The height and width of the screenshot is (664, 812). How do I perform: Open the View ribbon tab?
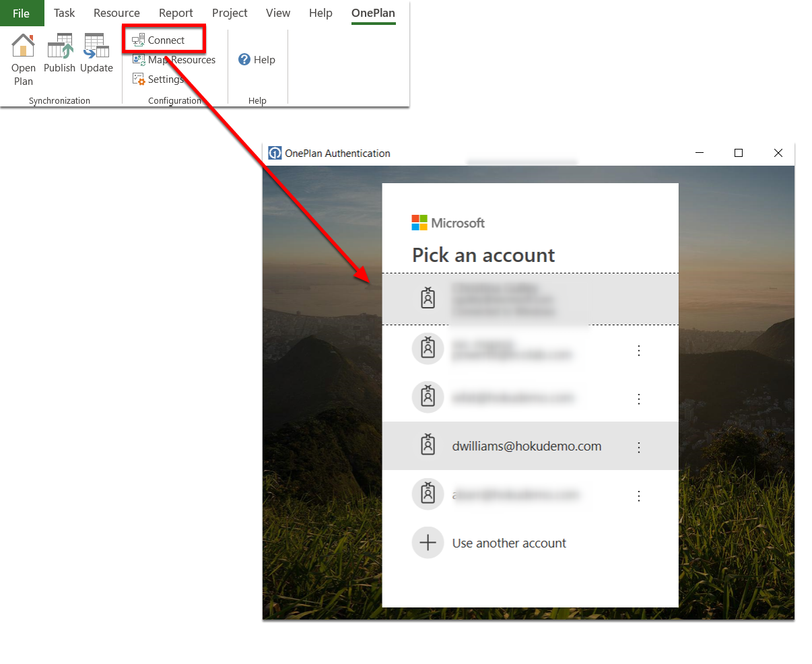[278, 13]
